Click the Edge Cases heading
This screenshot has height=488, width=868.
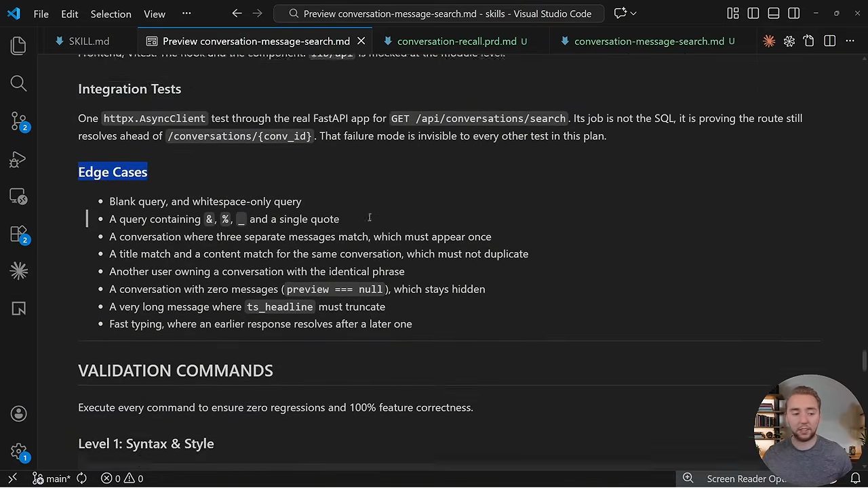click(x=113, y=172)
